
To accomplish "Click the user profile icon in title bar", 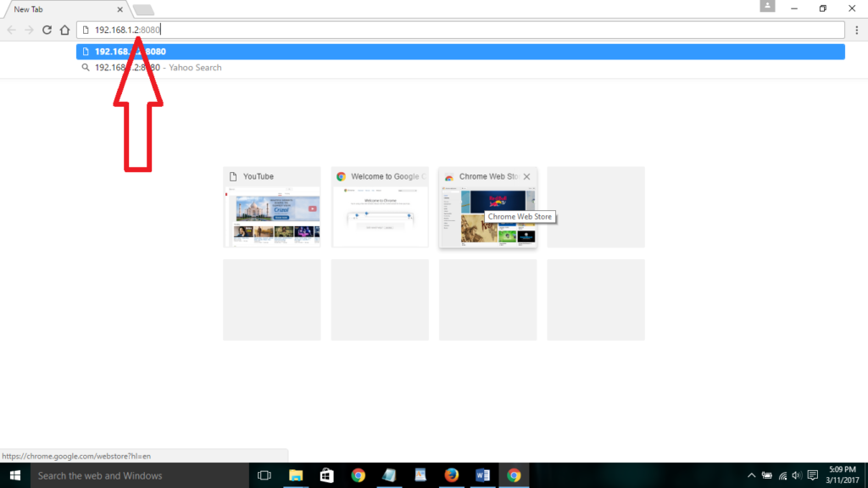I will click(x=767, y=6).
